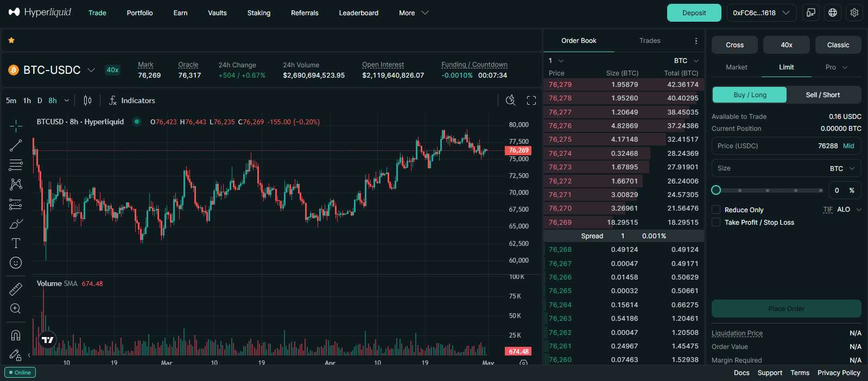The image size is (868, 381).
Task: Select the trend line drawing tool
Action: point(16,145)
